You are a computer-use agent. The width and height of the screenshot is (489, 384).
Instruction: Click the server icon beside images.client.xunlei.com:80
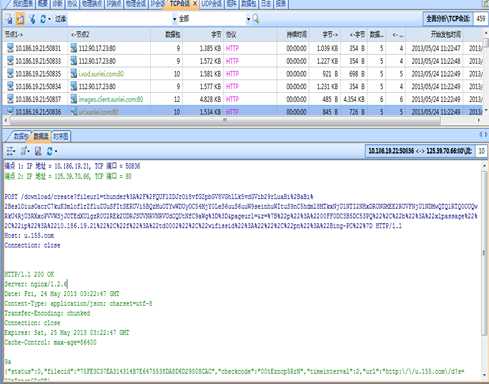74,99
